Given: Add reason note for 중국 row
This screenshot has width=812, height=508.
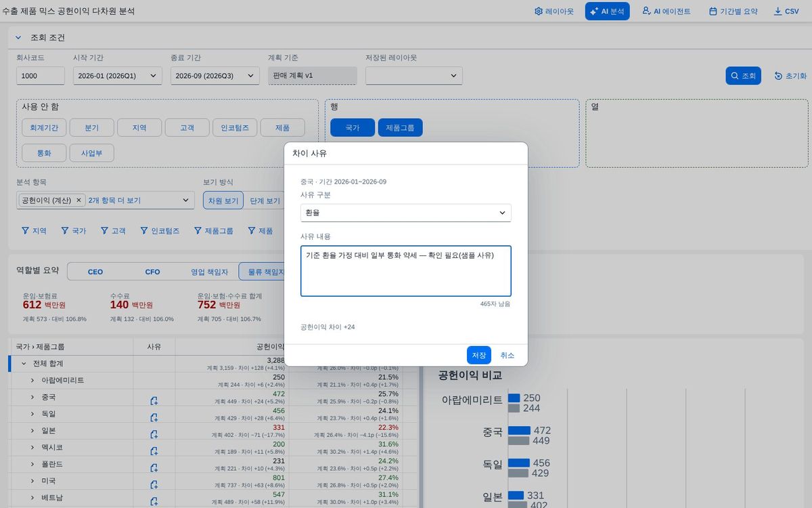Looking at the screenshot, I should (x=154, y=401).
